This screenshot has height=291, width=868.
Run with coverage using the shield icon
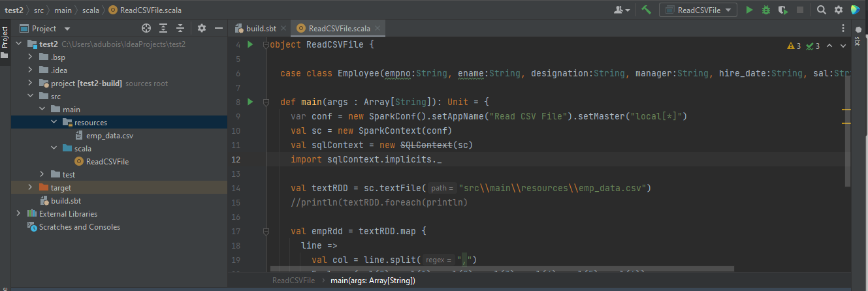[x=783, y=10]
